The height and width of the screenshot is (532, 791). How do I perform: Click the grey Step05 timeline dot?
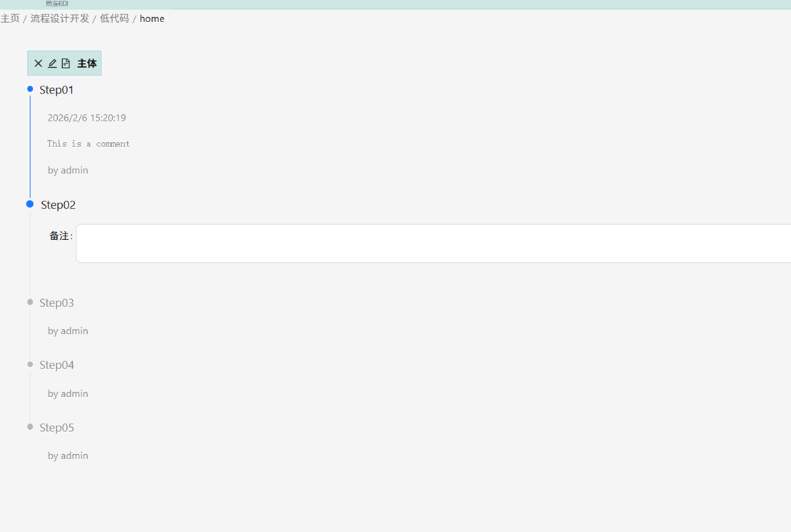click(30, 427)
